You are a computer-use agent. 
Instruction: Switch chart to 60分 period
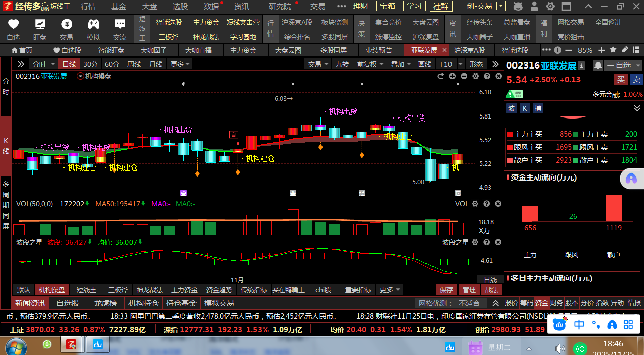click(x=112, y=64)
